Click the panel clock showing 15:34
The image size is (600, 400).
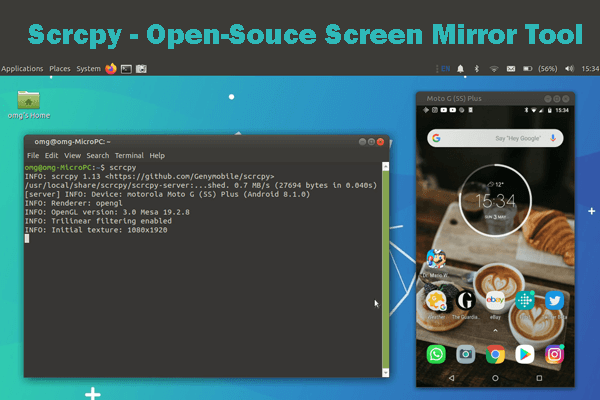point(590,69)
